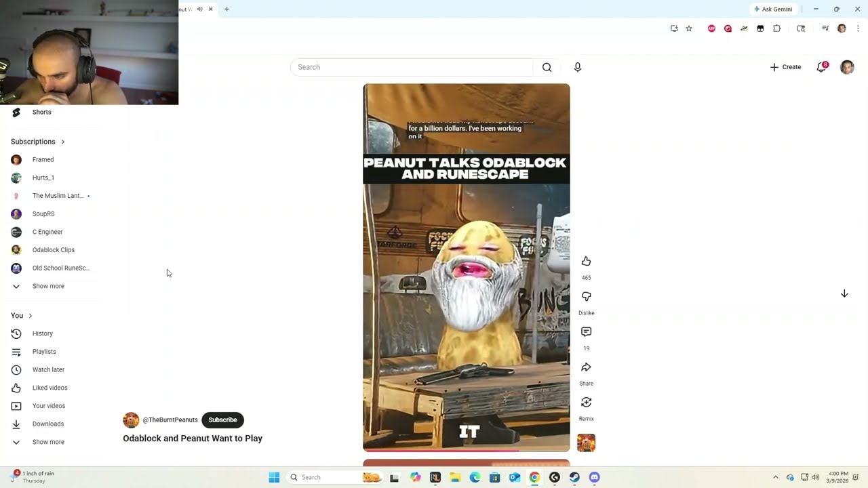Open the black mask extension icon
The image size is (868, 488).
(760, 28)
